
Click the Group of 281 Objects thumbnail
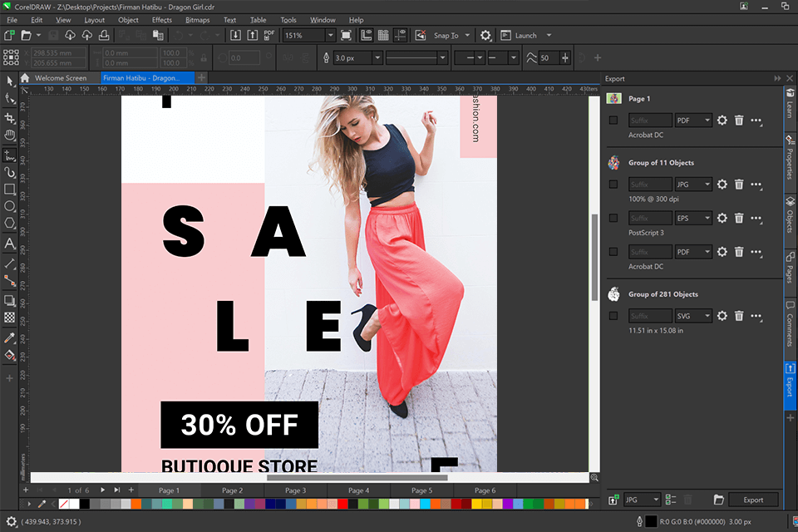613,293
